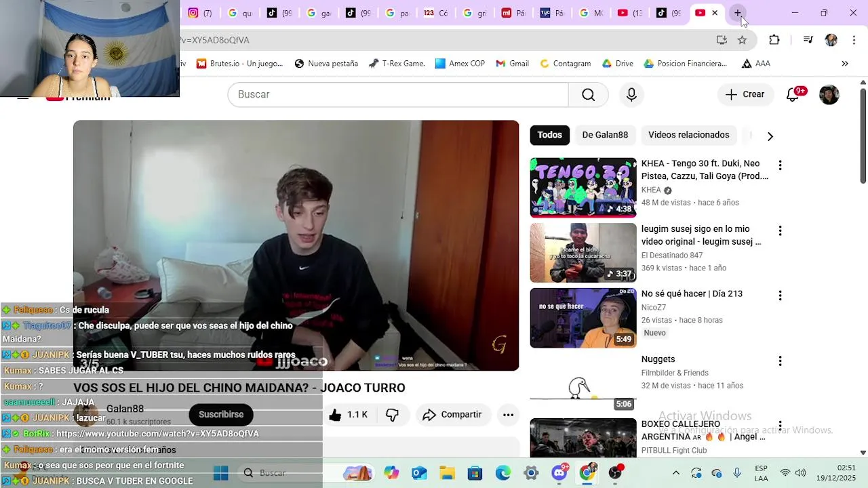Open the volume icon in system tray
Screen dimensions: 868x488
click(x=801, y=473)
